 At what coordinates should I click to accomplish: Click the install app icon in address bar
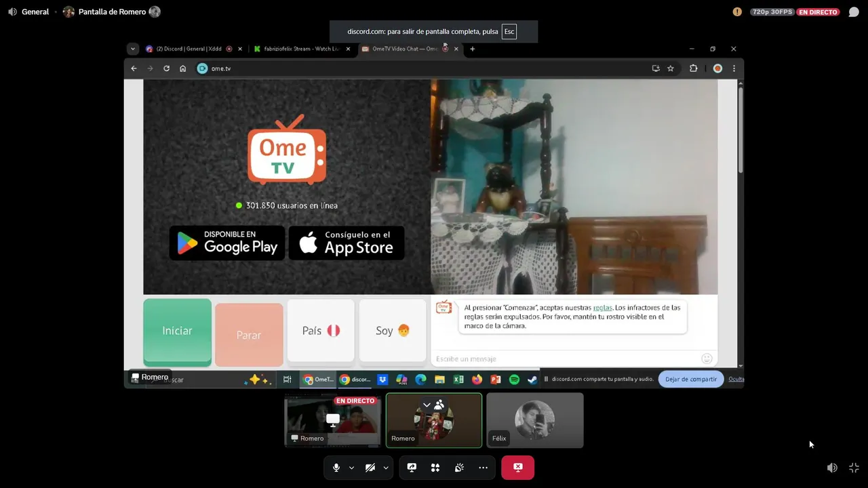[655, 68]
